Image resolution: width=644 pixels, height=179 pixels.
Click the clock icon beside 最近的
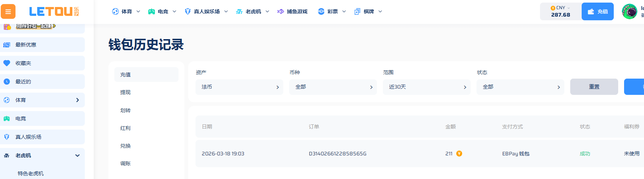(x=7, y=82)
